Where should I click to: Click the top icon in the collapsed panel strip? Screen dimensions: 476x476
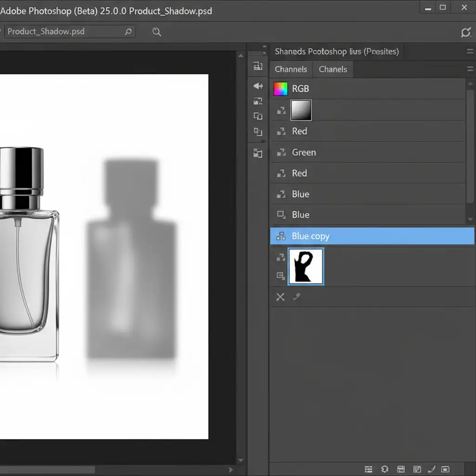(258, 66)
